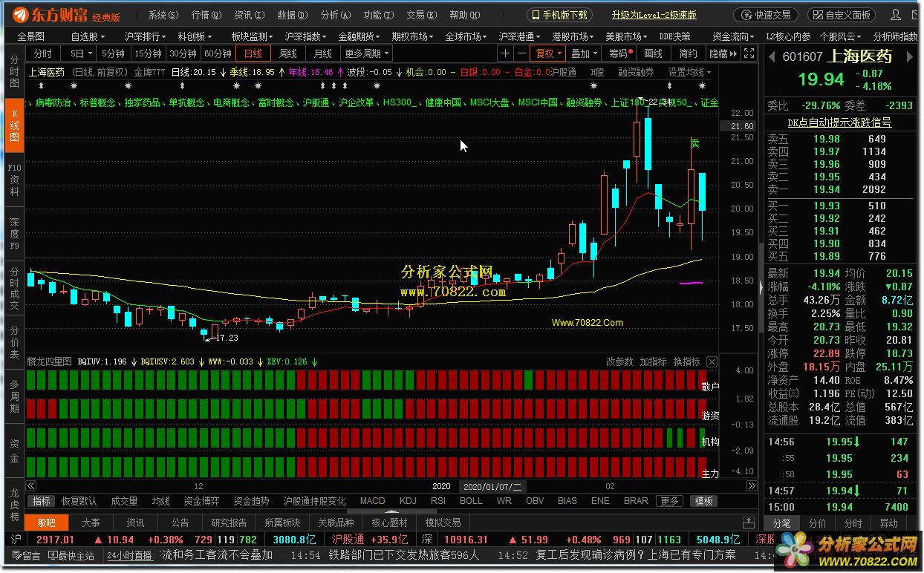The height and width of the screenshot is (573, 924).
Task: Click 快速交易 quick trade button
Action: (766, 15)
